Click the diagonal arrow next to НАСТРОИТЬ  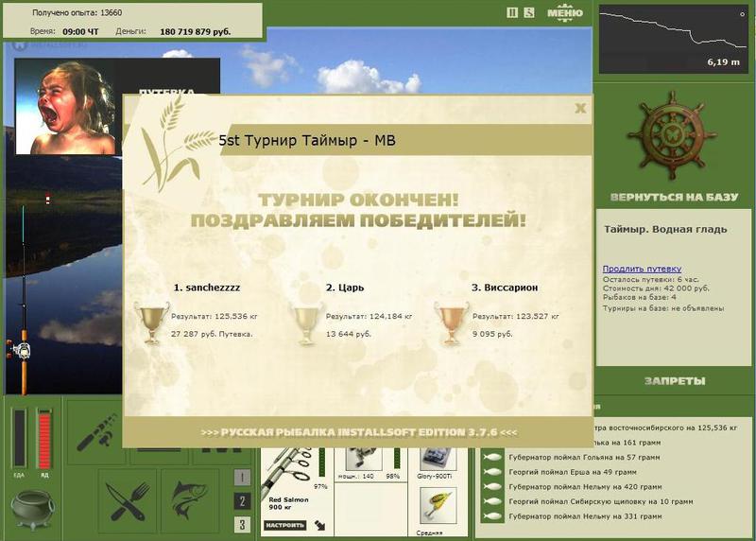(319, 525)
